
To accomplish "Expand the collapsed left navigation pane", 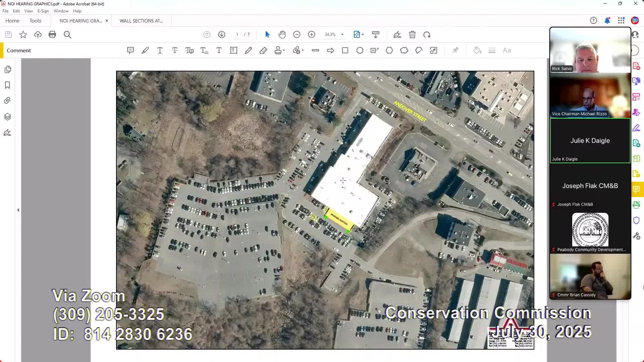I will (18, 210).
